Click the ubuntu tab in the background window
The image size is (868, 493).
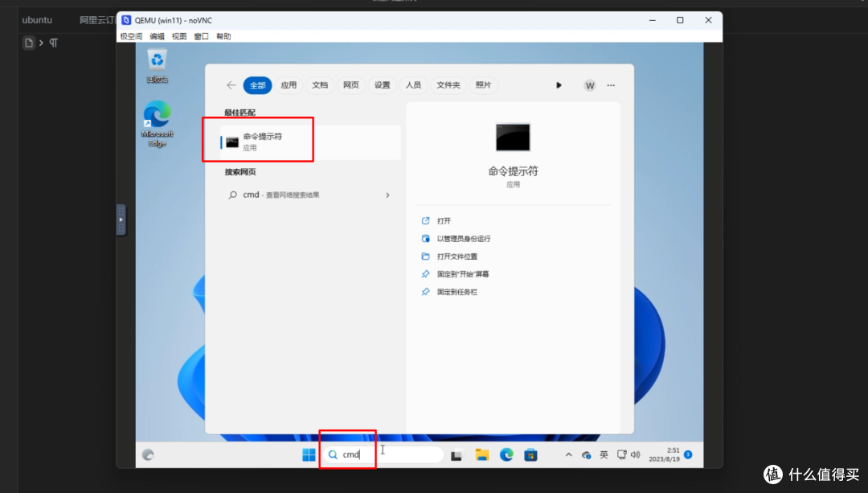pos(37,20)
